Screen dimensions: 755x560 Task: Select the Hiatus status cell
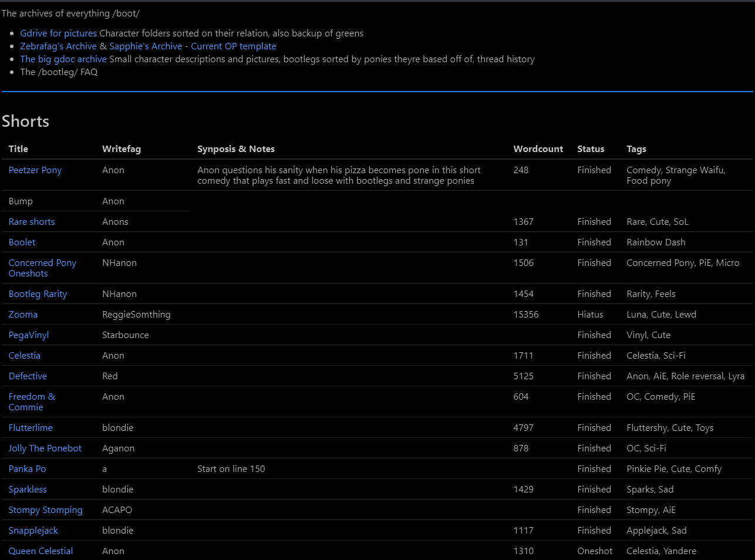(x=590, y=315)
